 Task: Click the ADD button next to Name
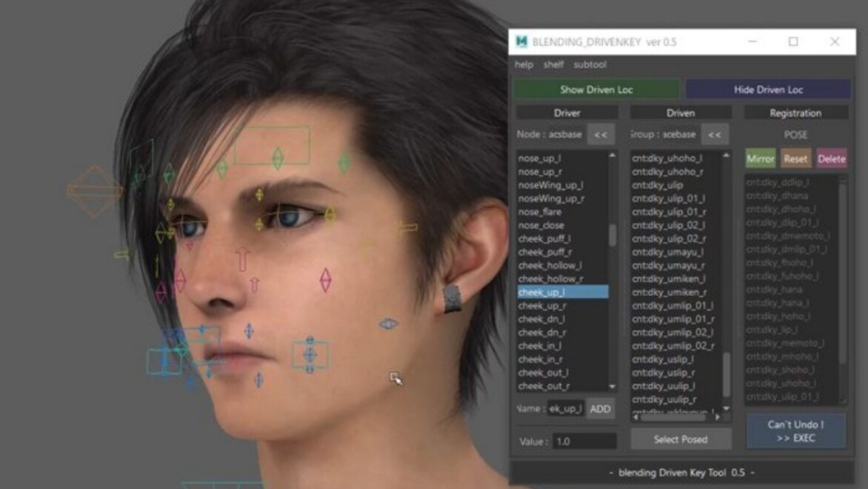600,409
